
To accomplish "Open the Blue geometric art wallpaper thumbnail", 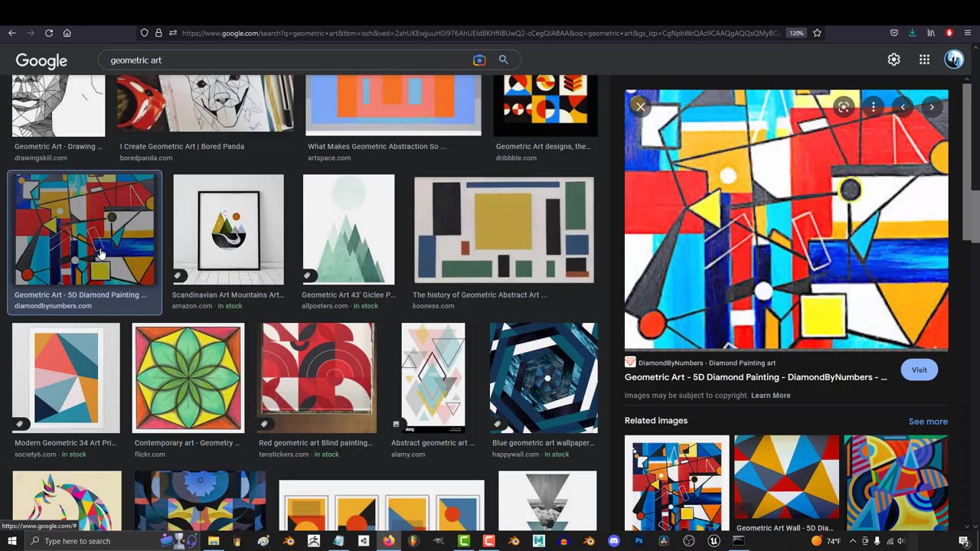I will coord(544,378).
